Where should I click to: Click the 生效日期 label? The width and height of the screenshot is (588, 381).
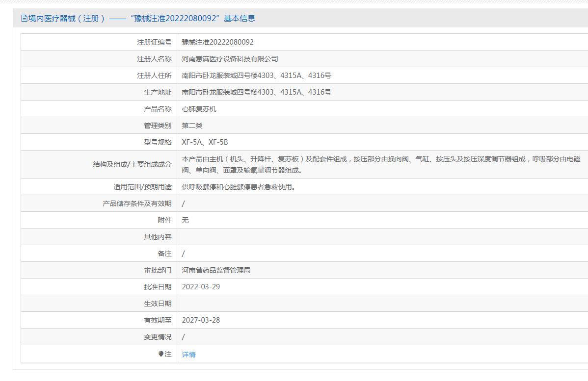pos(158,304)
